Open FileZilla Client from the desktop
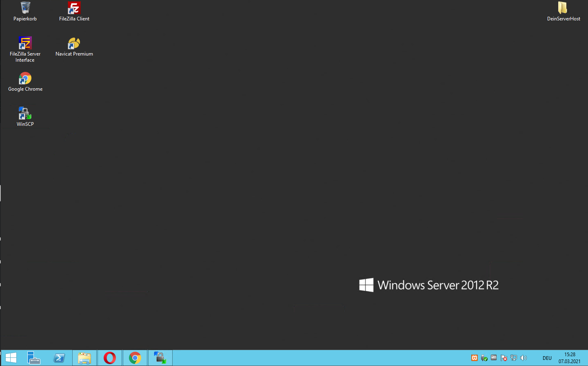The image size is (588, 366). tap(74, 7)
